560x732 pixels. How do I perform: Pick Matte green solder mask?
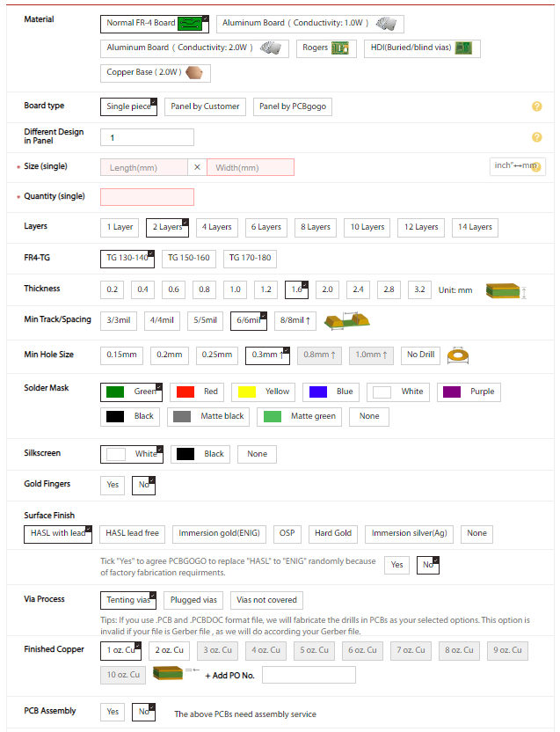click(299, 417)
